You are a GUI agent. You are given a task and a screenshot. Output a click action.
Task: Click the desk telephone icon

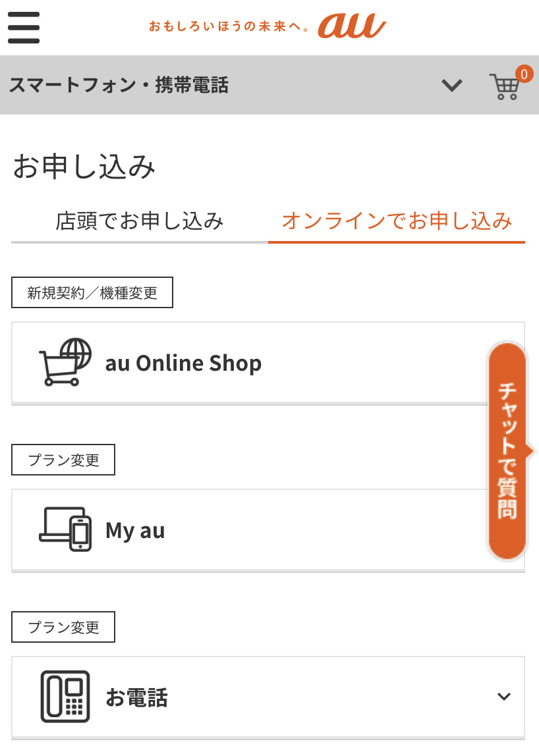(x=65, y=696)
